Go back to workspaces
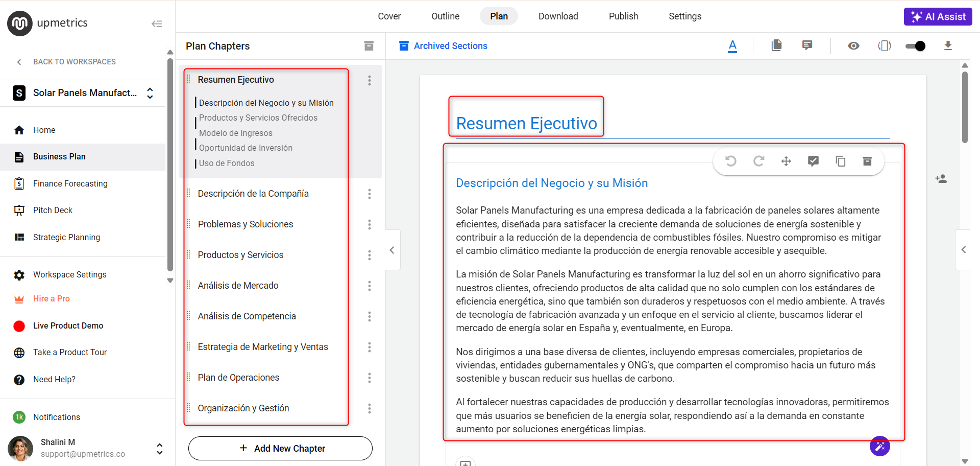 pyautogui.click(x=66, y=62)
